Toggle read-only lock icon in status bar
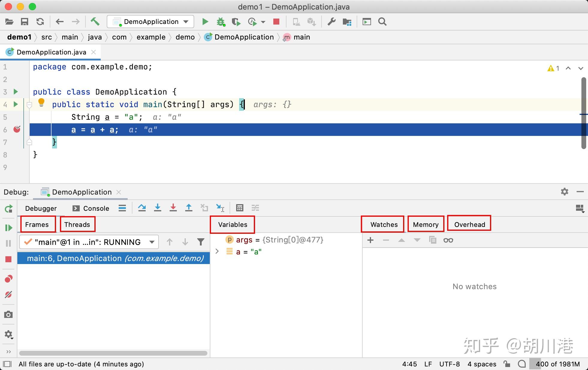588x370 pixels. coord(507,364)
